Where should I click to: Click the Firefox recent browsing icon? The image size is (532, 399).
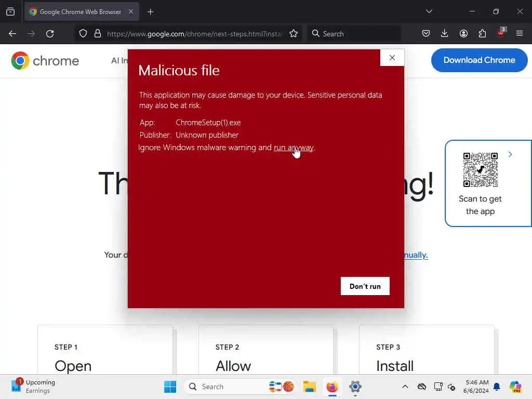tap(10, 12)
